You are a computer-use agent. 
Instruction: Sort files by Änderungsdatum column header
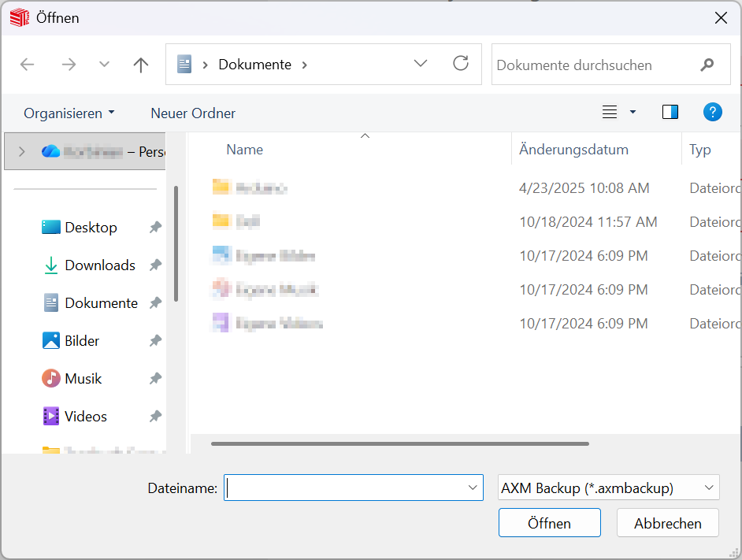(x=573, y=150)
